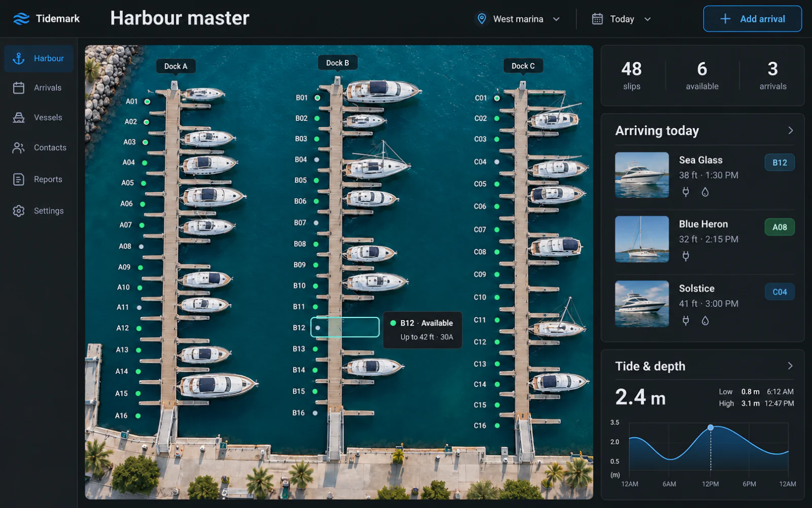812x508 pixels.
Task: Select the Dock C label on map
Action: tap(523, 66)
